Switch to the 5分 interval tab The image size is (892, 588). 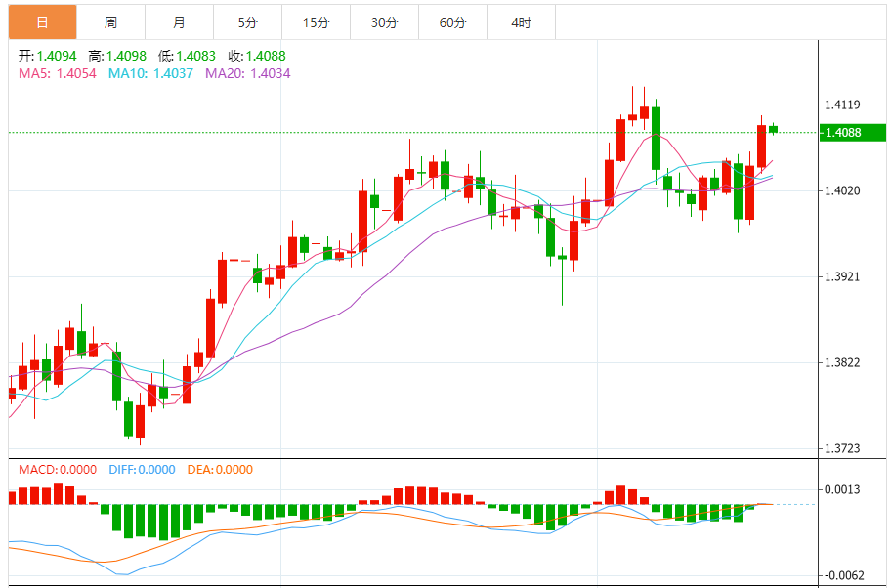click(x=247, y=22)
